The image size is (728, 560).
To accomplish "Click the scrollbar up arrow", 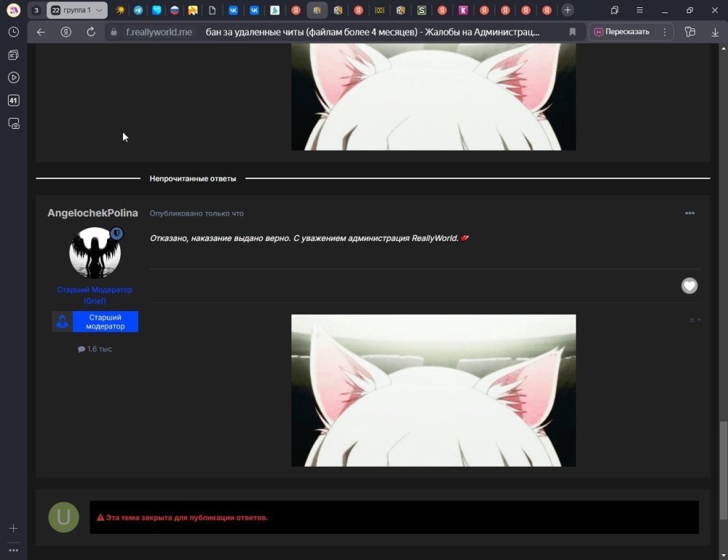I will tap(724, 48).
